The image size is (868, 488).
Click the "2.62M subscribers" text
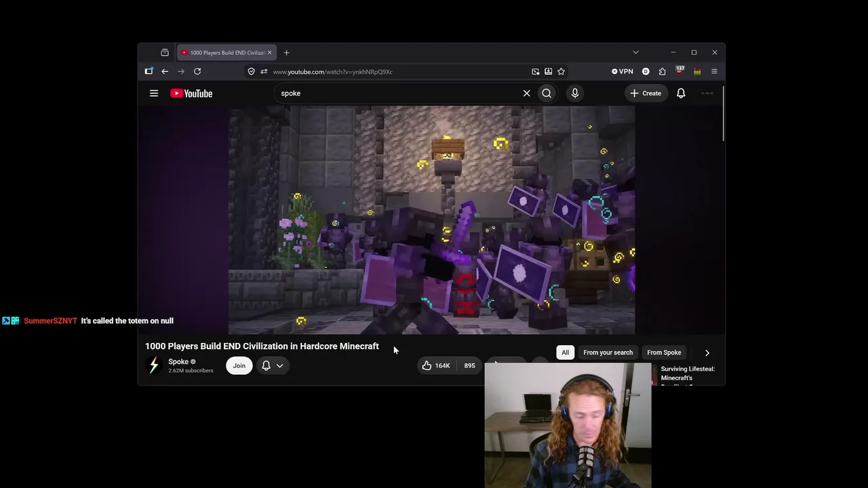coord(191,371)
